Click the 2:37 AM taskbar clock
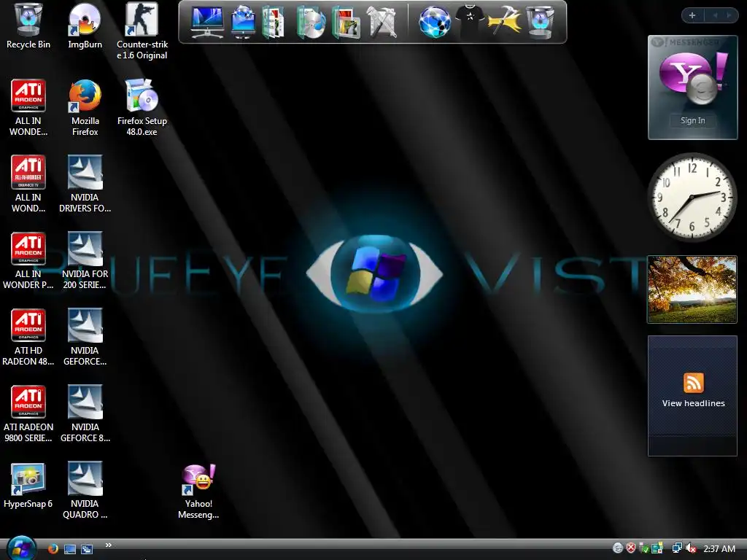The width and height of the screenshot is (747, 560). click(x=719, y=548)
